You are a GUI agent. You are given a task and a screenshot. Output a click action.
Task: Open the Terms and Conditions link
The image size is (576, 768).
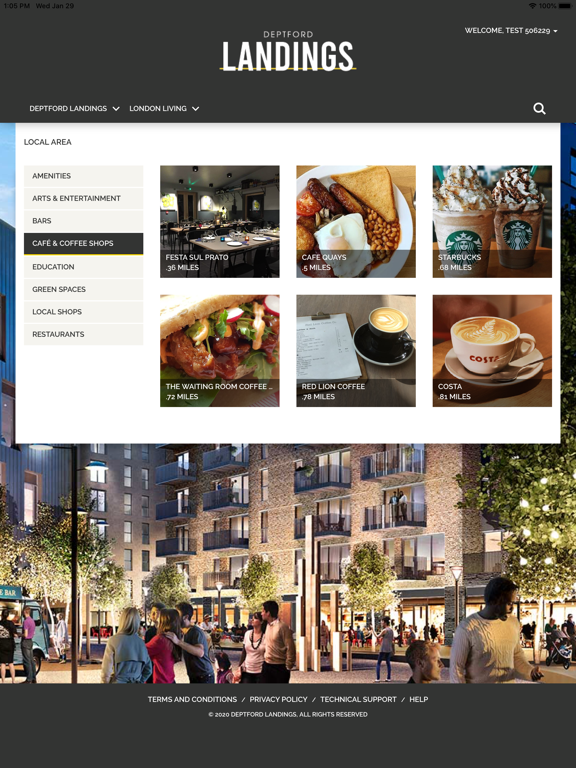click(x=192, y=699)
